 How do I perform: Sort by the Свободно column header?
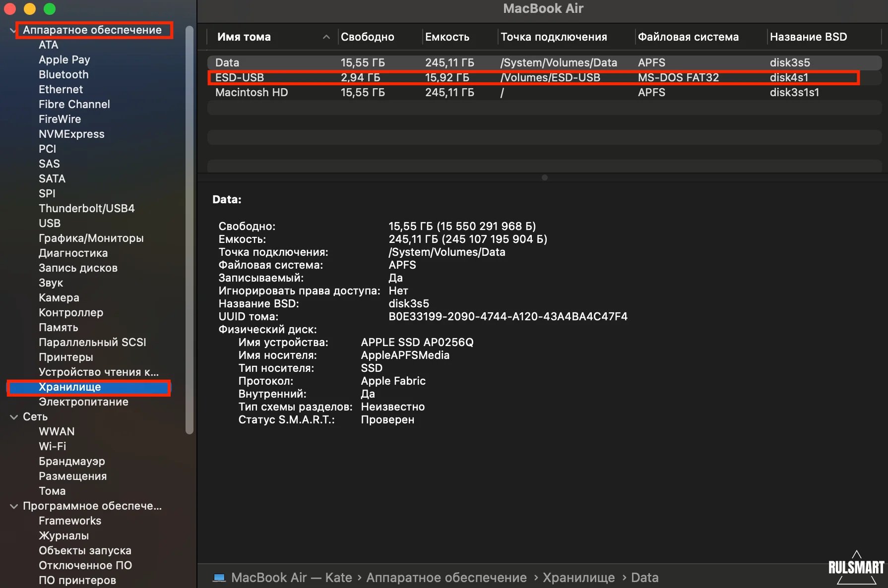pos(367,37)
